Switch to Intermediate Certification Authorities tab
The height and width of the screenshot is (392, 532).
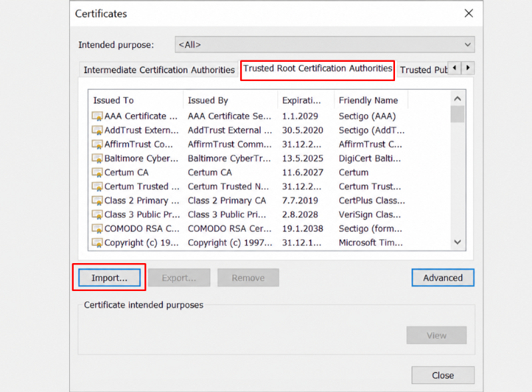pyautogui.click(x=159, y=70)
